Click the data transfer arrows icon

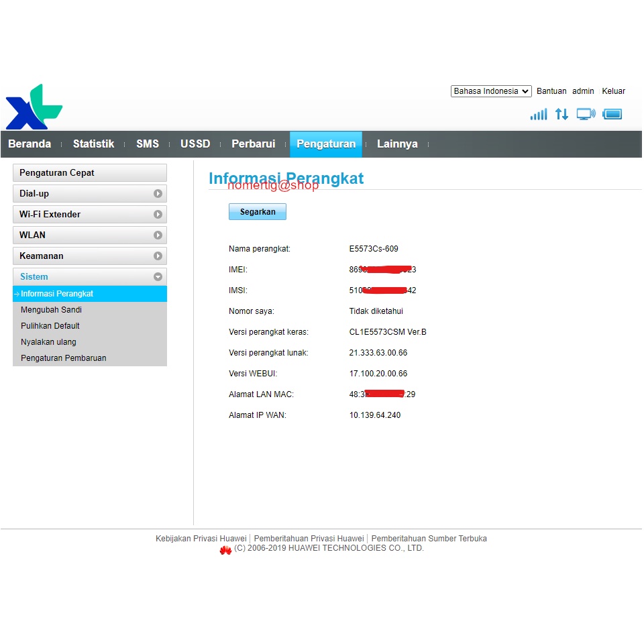coord(561,114)
